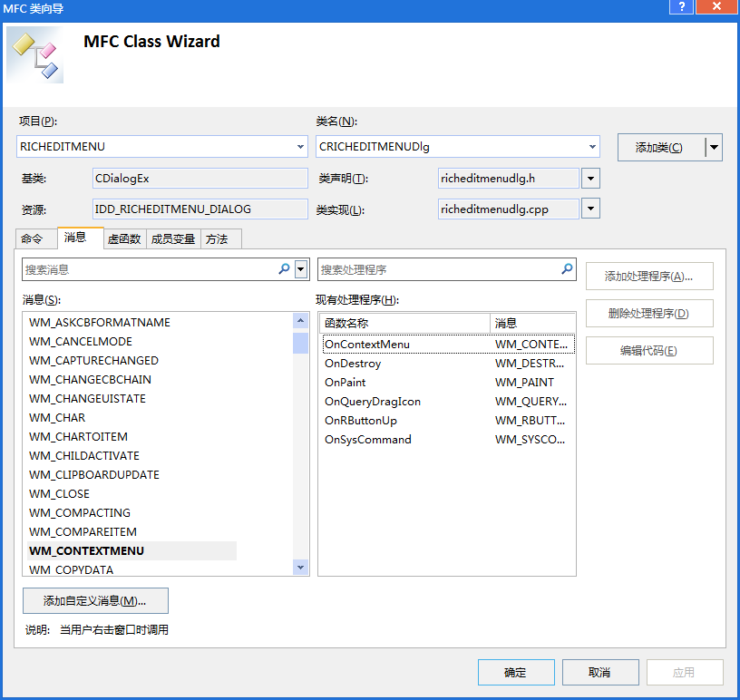Open the 成员变量 tab

pyautogui.click(x=173, y=238)
